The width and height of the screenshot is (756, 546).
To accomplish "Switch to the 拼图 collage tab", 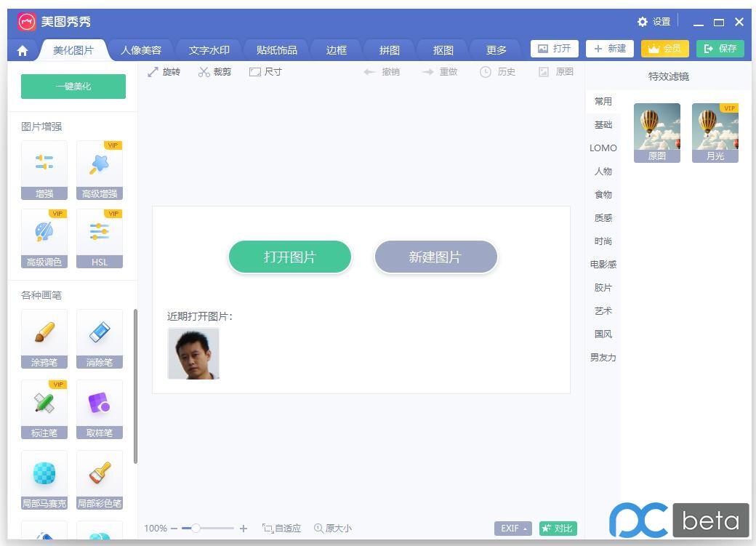I will (x=390, y=50).
